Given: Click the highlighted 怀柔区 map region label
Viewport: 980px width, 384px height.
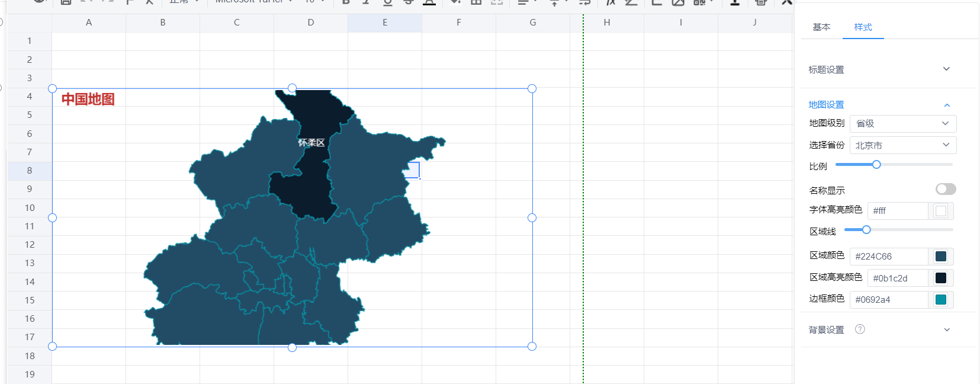Looking at the screenshot, I should [311, 143].
